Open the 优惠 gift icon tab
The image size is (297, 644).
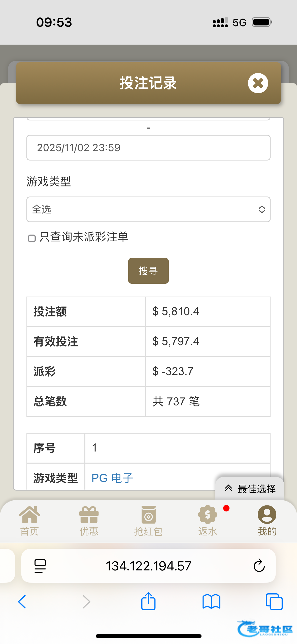click(89, 515)
